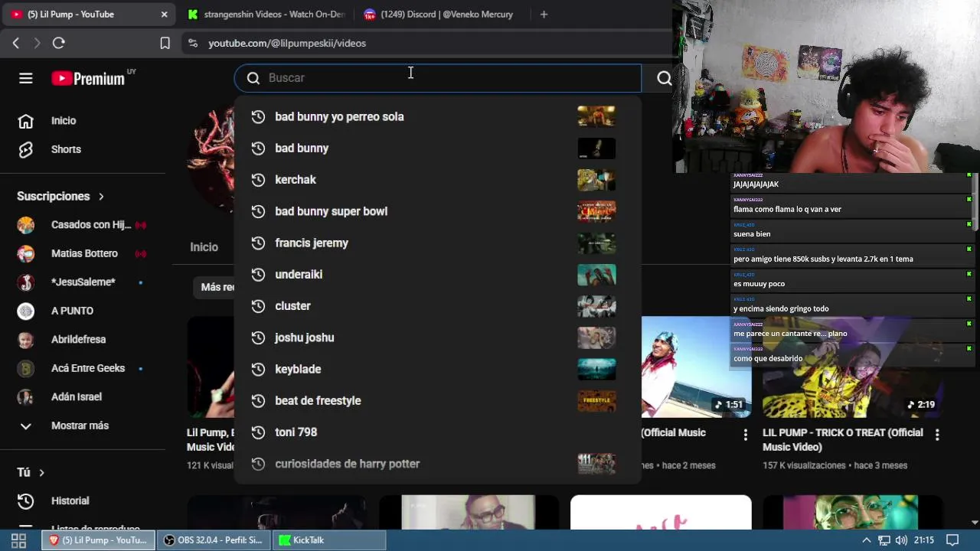Select 'bad bunny' search suggestion
The height and width of the screenshot is (551, 980).
tap(437, 148)
